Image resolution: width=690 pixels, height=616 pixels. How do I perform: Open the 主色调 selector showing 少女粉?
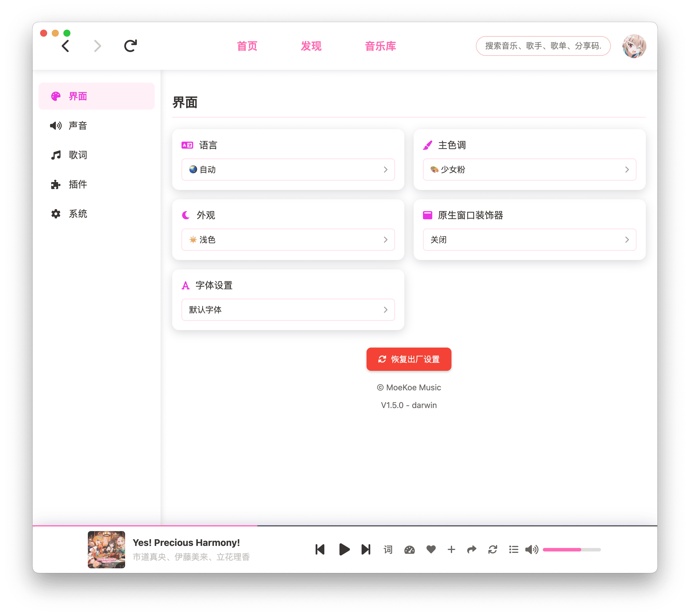[x=529, y=170]
